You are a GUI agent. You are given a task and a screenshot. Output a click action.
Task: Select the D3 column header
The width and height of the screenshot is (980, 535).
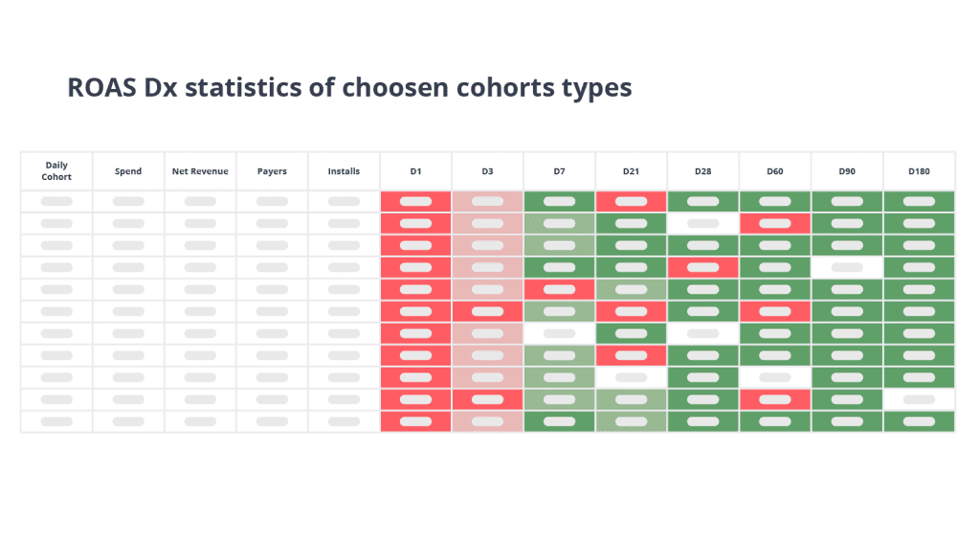tap(487, 171)
